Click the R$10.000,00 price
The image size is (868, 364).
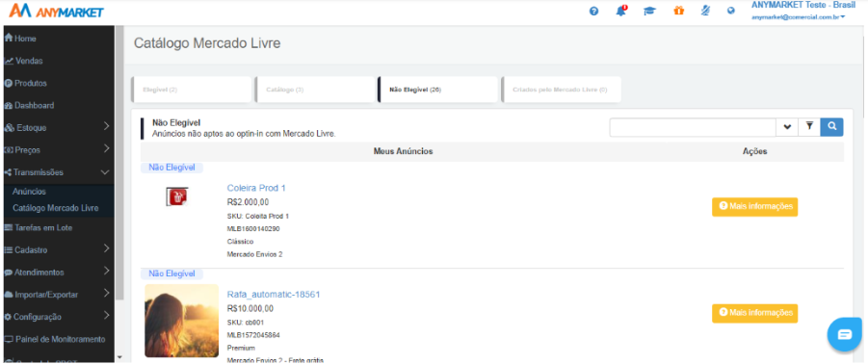click(250, 309)
